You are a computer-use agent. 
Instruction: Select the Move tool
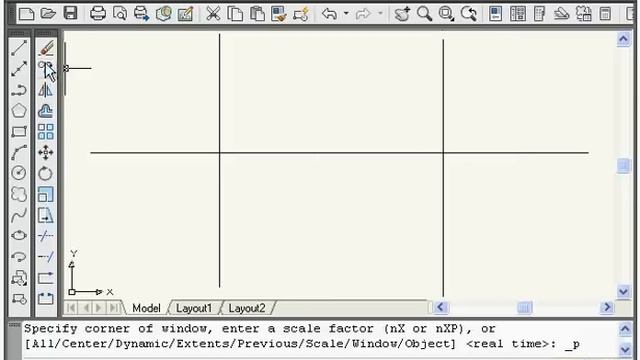46,152
